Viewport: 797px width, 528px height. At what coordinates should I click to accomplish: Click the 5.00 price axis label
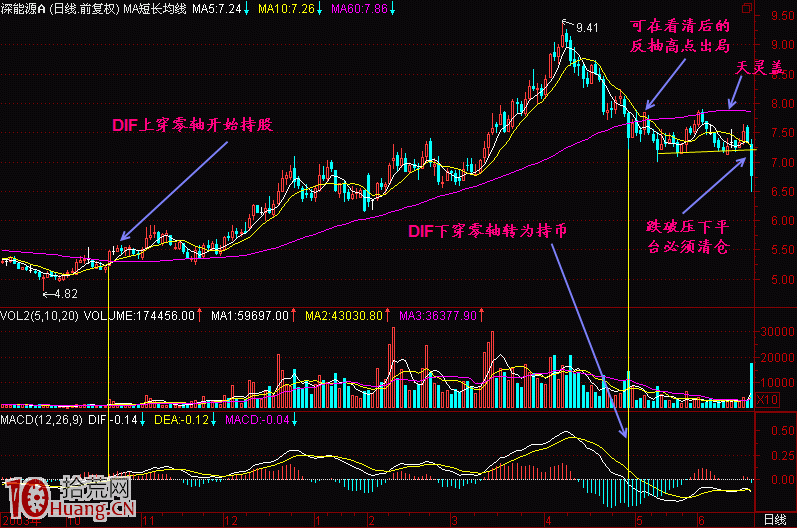(x=783, y=279)
